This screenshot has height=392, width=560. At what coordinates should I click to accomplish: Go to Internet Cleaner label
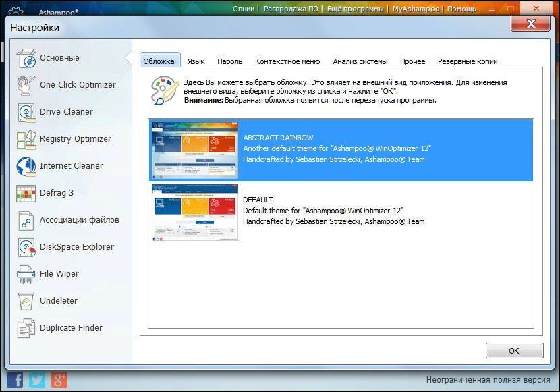tap(71, 166)
